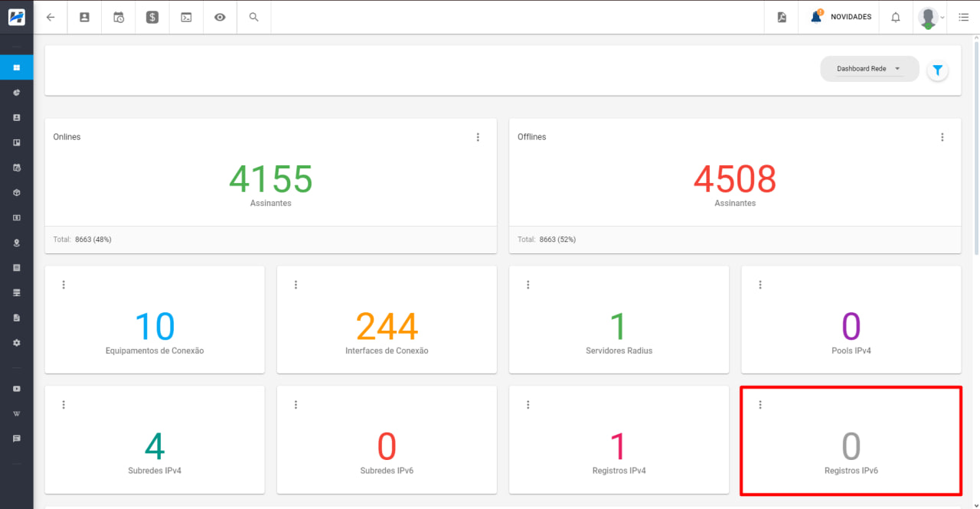Viewport: 980px width, 509px height.
Task: Open the list document icon in sidebar
Action: coord(17,268)
